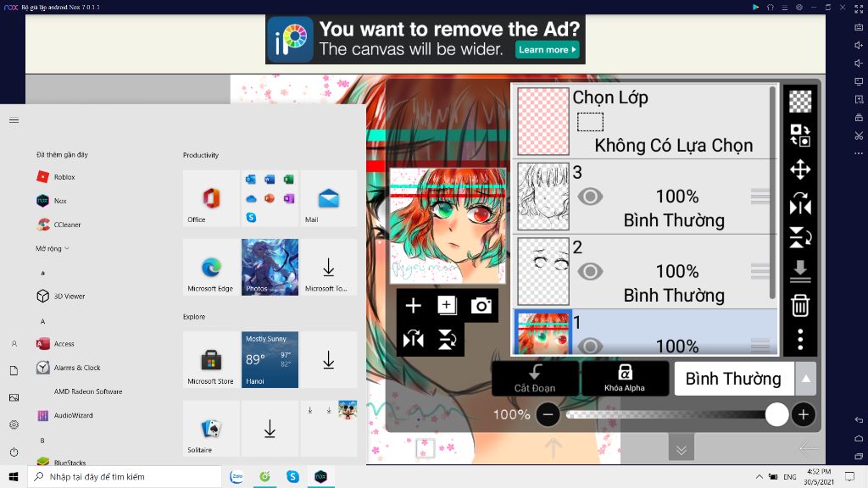Toggle visibility of layer 3
This screenshot has height=488, width=868.
[x=590, y=197]
